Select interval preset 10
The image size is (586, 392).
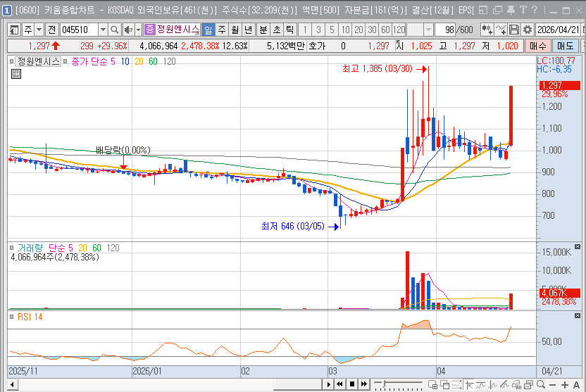tap(345, 30)
